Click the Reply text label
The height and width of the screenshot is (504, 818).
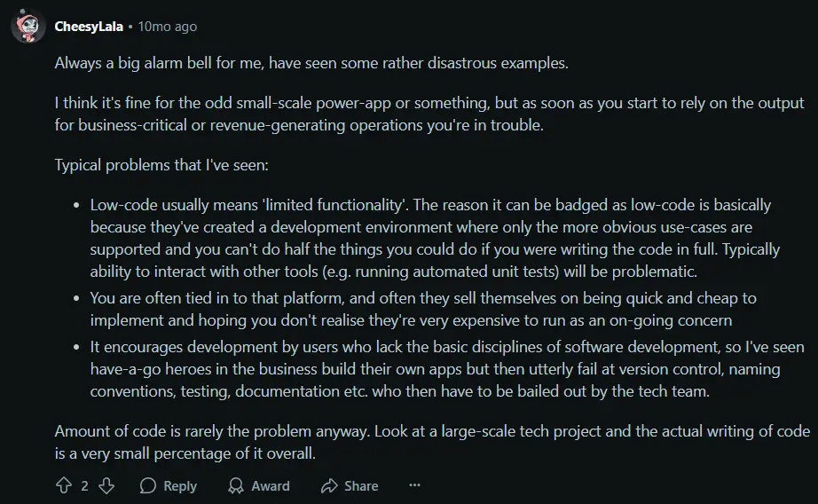[x=180, y=485]
